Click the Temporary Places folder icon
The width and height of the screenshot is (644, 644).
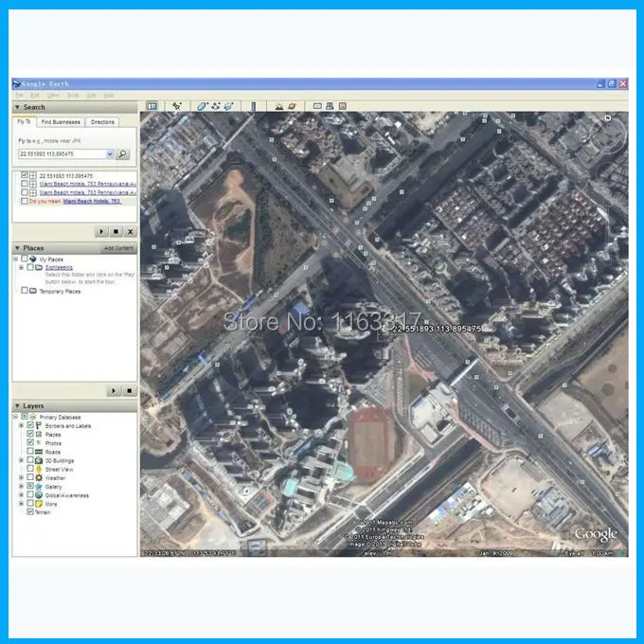(x=33, y=291)
